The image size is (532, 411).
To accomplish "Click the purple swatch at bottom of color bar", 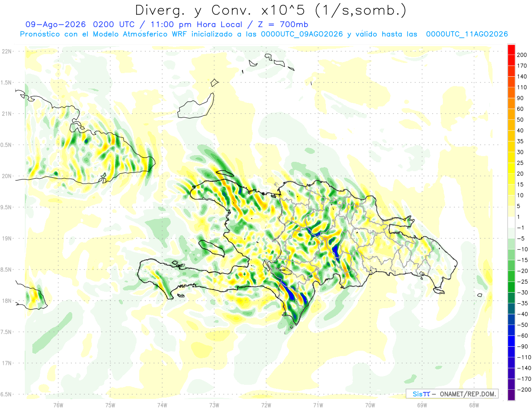I will [x=512, y=395].
